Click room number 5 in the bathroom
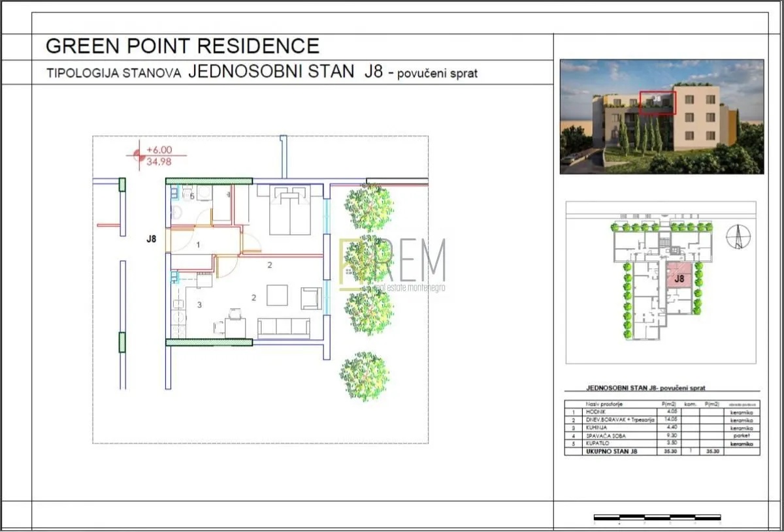 192,196
